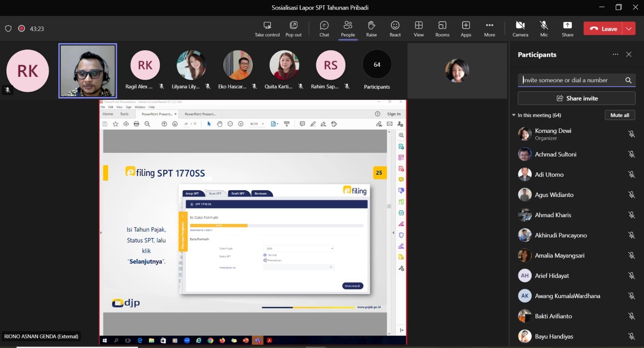Viewport: 644px width, 348px height.
Task: Click the Share content icon
Action: point(567,29)
